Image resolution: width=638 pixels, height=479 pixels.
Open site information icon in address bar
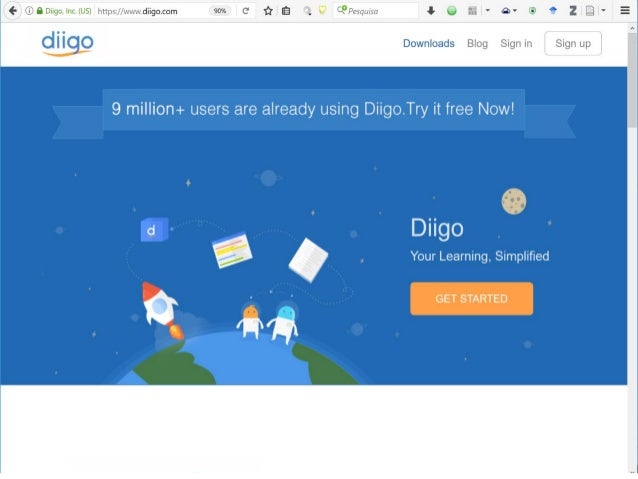point(29,11)
